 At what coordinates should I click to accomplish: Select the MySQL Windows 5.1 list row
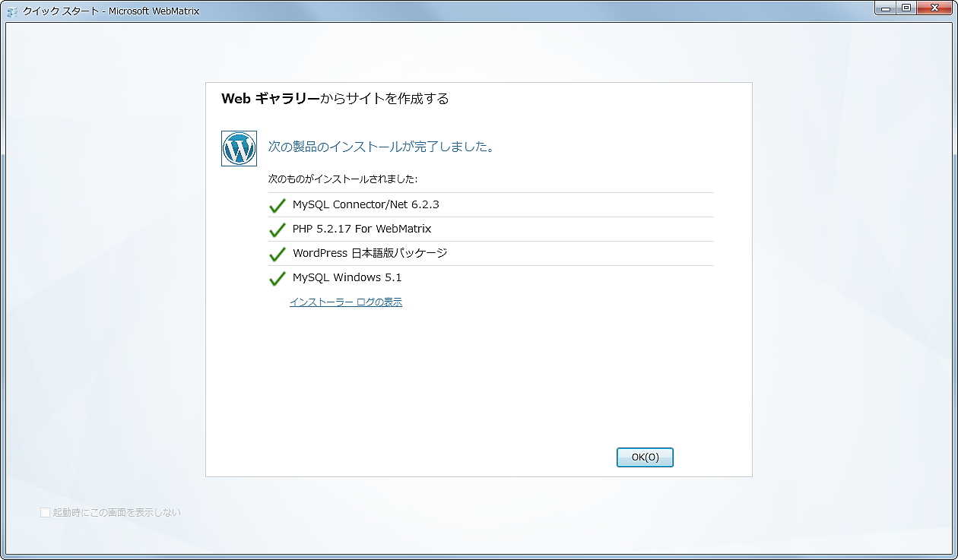coord(346,277)
